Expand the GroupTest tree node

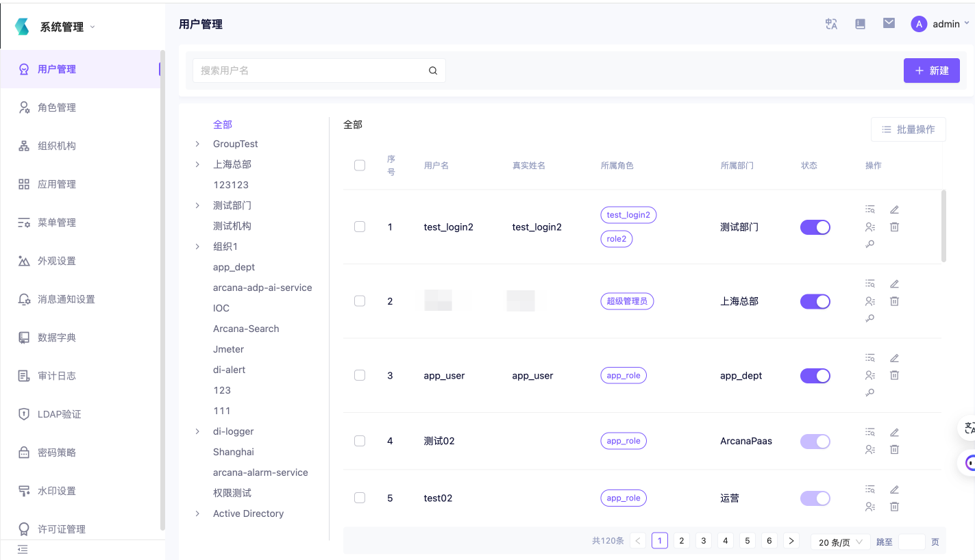[x=197, y=144]
